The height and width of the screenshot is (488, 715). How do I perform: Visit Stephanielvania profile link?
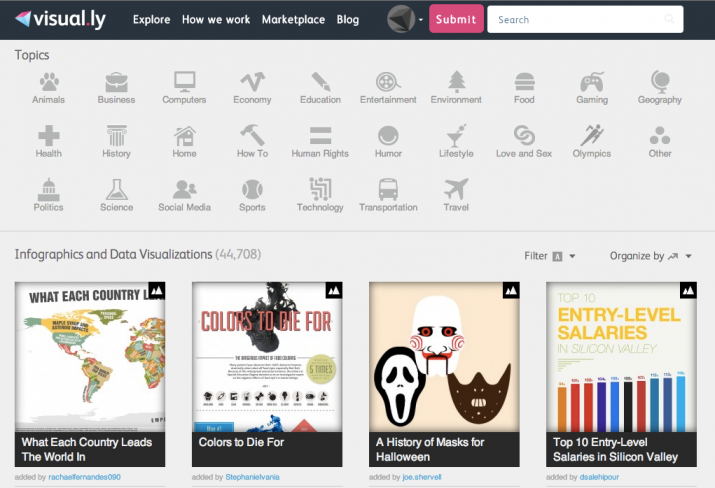pyautogui.click(x=252, y=477)
